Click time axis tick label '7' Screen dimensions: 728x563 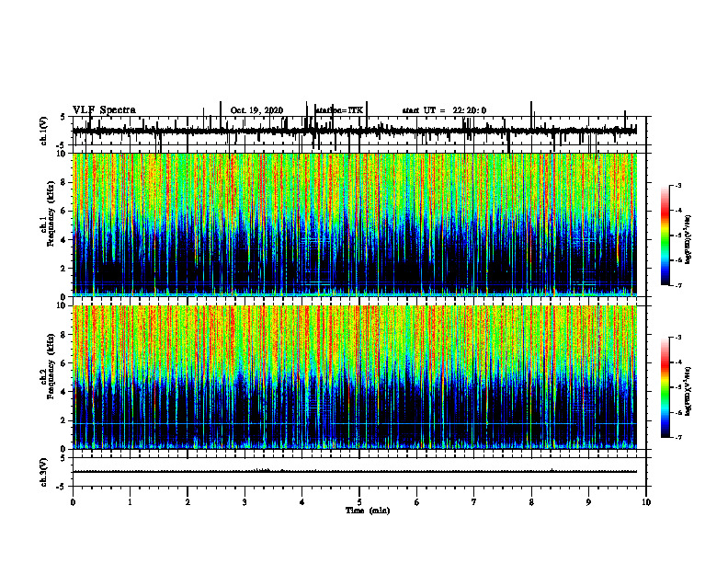(x=474, y=502)
